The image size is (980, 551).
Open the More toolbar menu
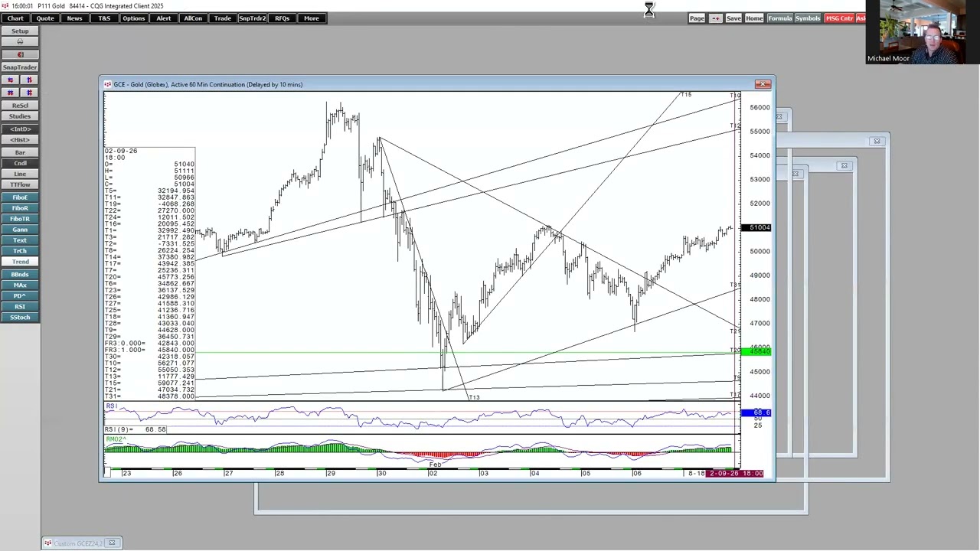point(312,18)
